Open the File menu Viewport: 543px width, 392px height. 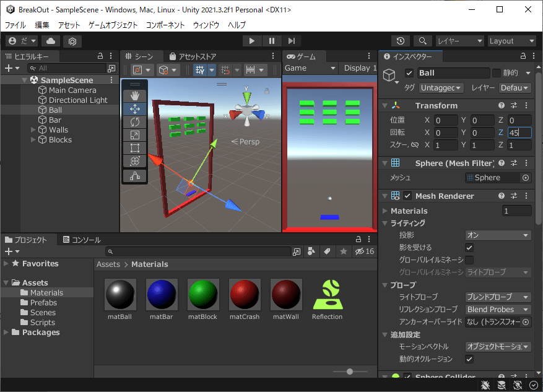15,25
